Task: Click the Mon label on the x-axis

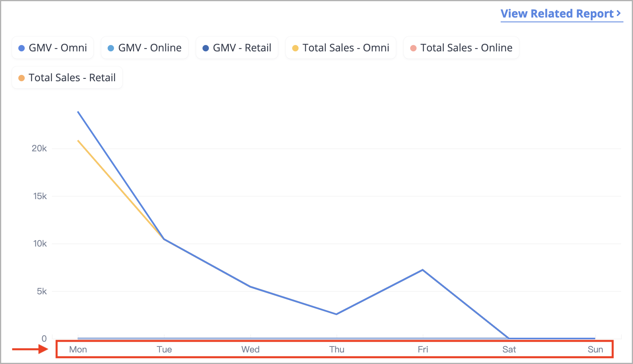Action: coord(78,350)
